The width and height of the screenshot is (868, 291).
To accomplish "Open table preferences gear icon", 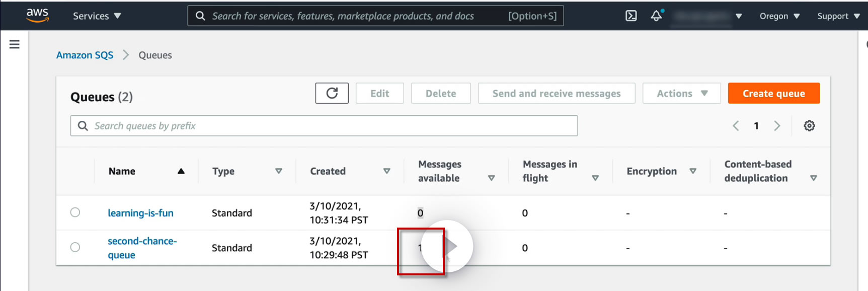I will (809, 126).
